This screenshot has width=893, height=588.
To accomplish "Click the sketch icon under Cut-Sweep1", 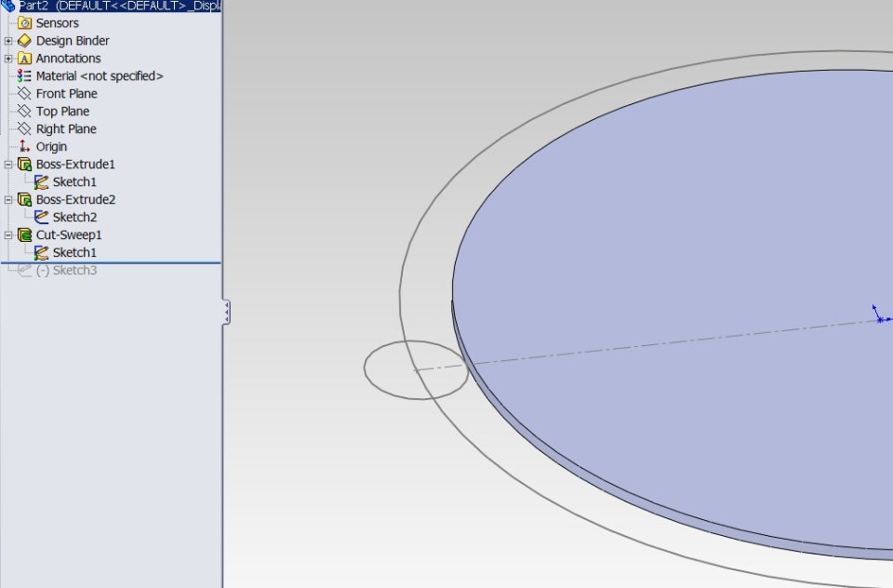I will click(x=41, y=253).
